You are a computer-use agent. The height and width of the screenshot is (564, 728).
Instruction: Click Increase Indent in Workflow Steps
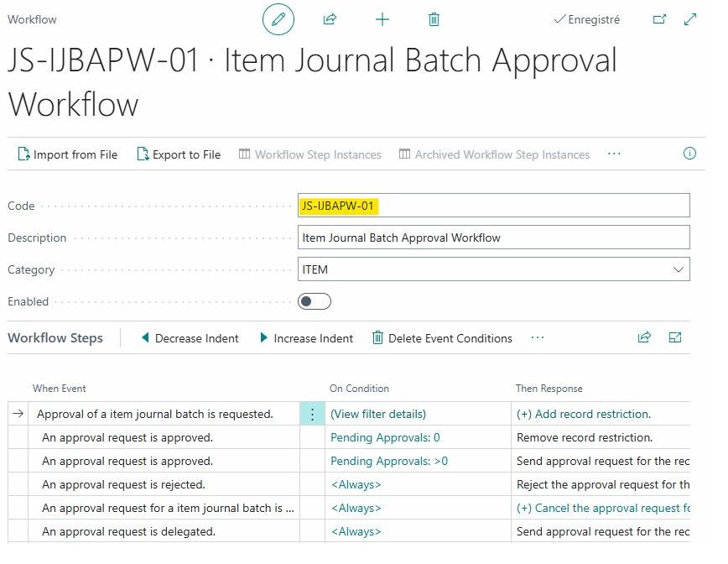[x=306, y=338]
